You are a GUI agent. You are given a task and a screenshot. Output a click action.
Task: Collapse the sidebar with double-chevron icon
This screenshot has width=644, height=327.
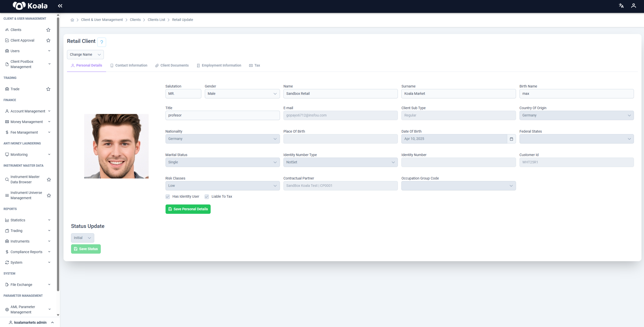(60, 6)
